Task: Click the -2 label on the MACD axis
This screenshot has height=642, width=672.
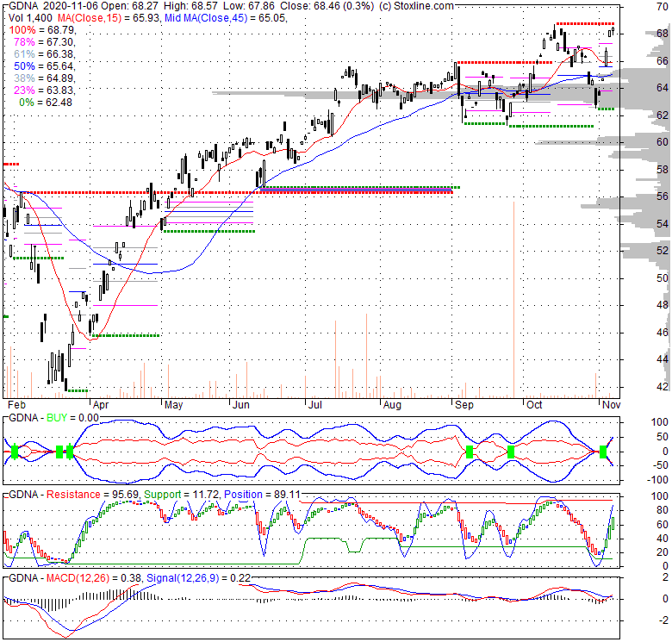Action: click(x=663, y=620)
